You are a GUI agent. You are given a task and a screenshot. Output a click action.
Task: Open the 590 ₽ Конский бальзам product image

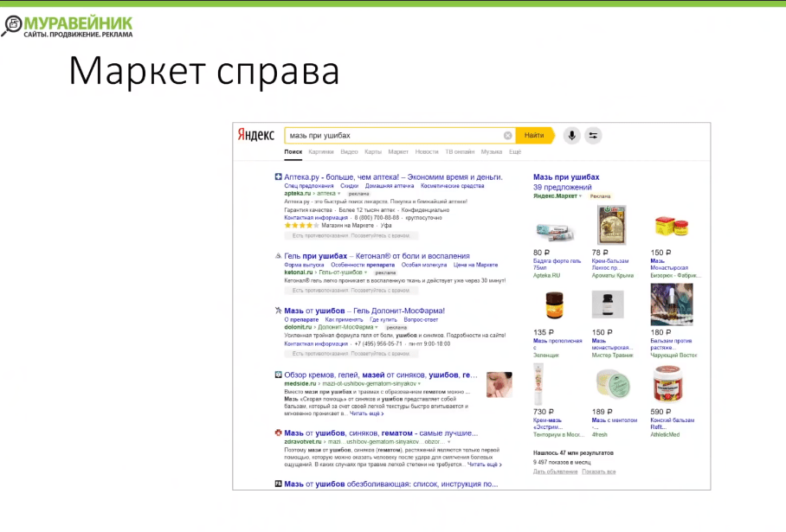pyautogui.click(x=668, y=384)
